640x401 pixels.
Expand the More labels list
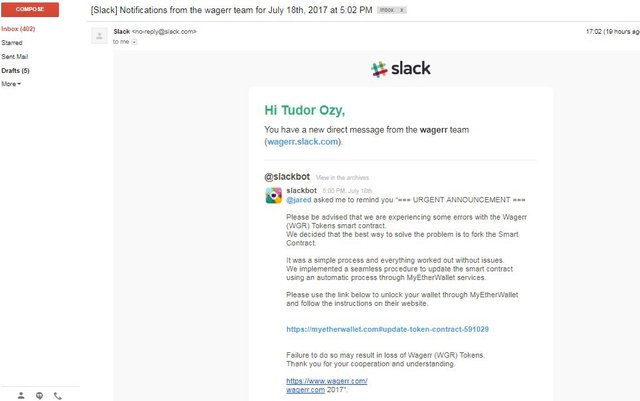(11, 84)
